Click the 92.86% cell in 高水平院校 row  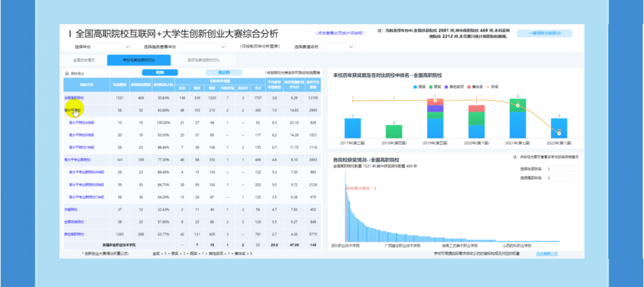click(163, 111)
